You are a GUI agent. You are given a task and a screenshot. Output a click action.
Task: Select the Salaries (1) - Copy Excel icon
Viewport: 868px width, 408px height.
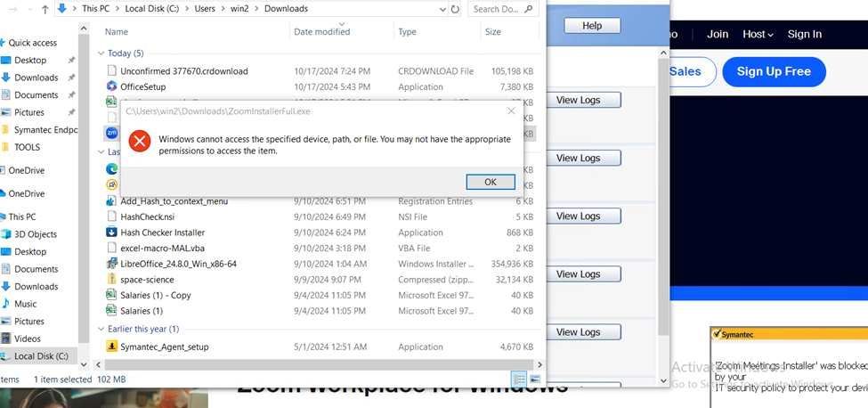coord(111,295)
